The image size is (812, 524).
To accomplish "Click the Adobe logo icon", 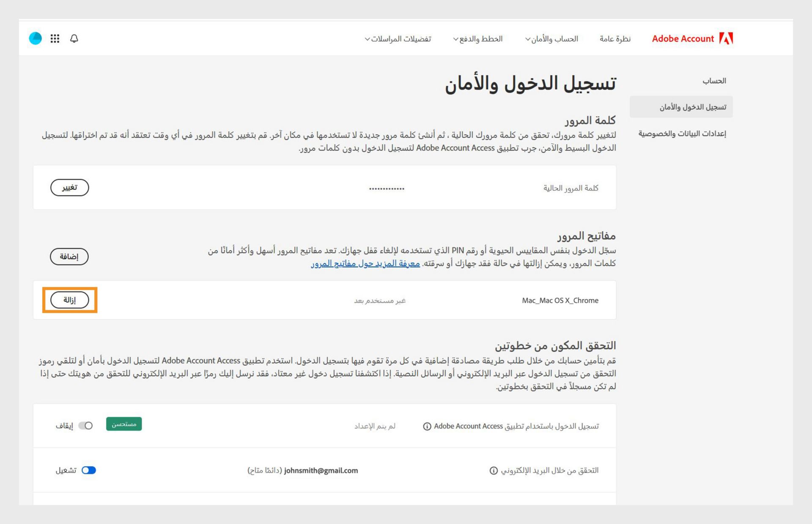I will [x=726, y=38].
